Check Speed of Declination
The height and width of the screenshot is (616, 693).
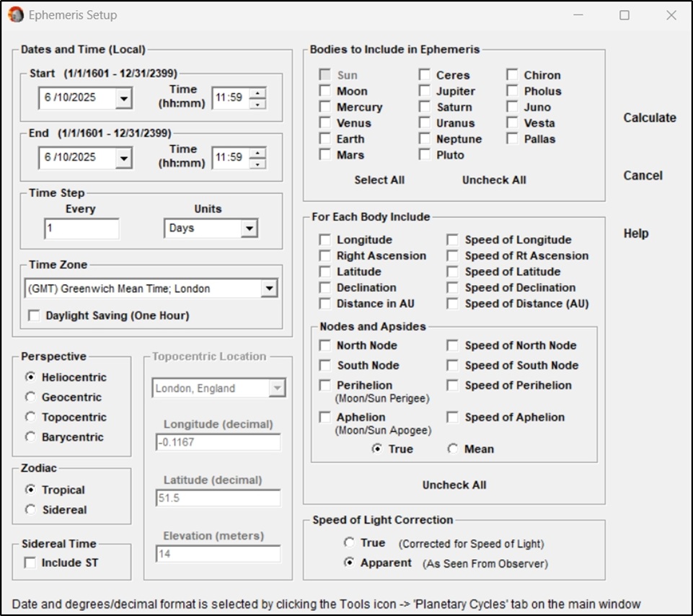452,287
